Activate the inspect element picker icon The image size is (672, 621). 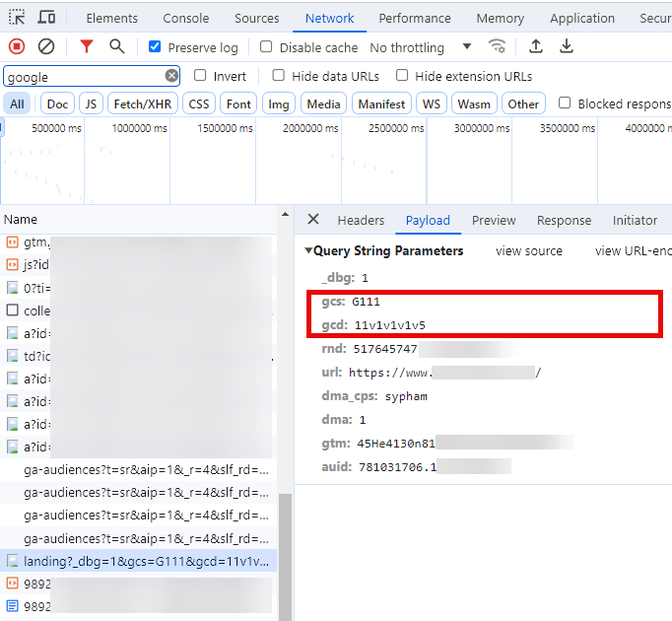pyautogui.click(x=17, y=18)
